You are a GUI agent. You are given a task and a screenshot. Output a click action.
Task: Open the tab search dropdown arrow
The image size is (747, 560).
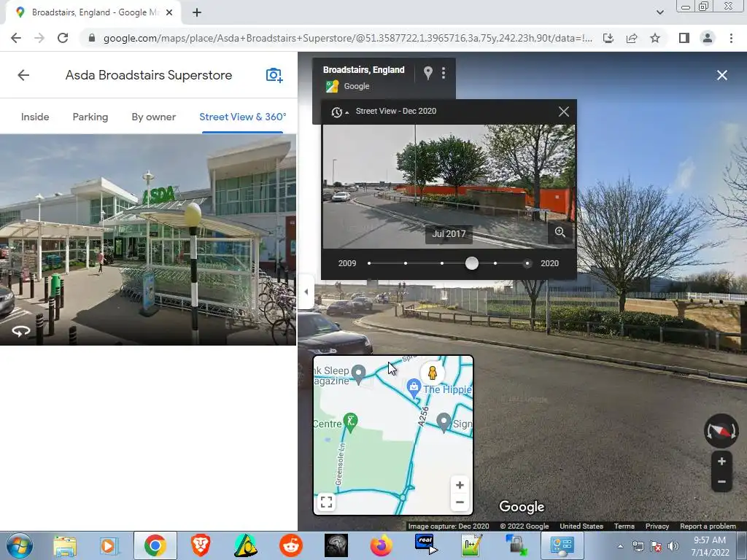click(x=659, y=13)
